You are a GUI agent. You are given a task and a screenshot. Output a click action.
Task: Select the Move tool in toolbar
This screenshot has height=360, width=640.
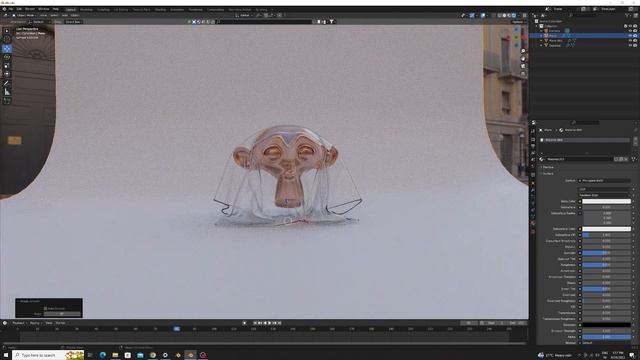(x=7, y=49)
